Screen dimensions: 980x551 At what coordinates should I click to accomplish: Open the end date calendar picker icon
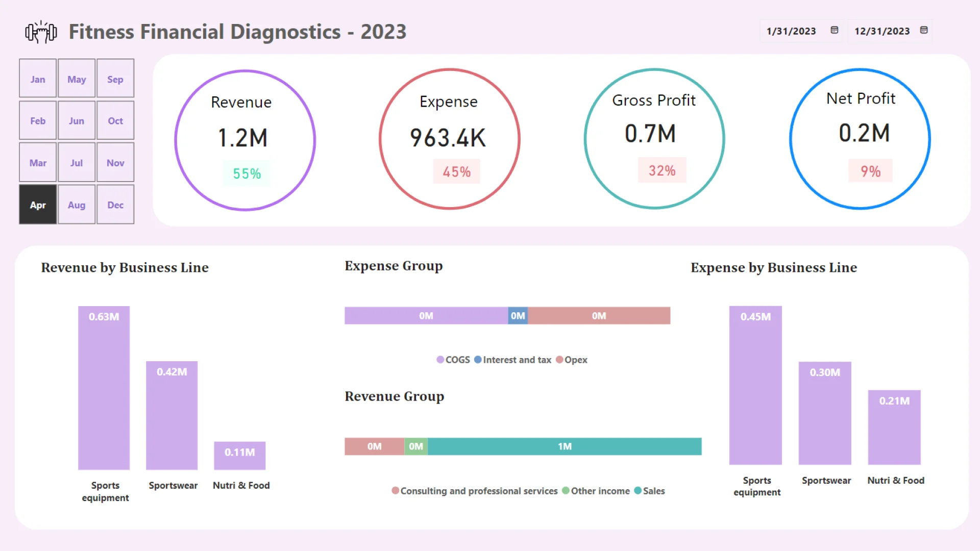(924, 30)
